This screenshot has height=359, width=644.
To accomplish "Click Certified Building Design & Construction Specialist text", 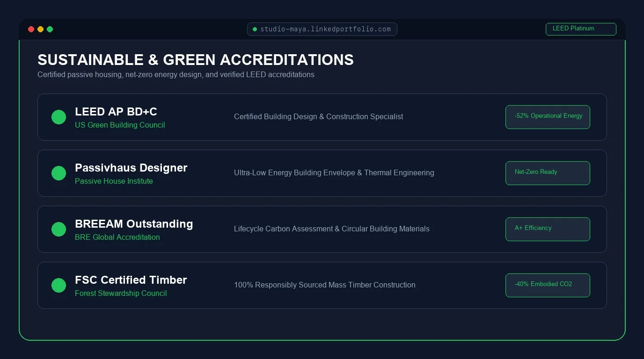I will [318, 116].
